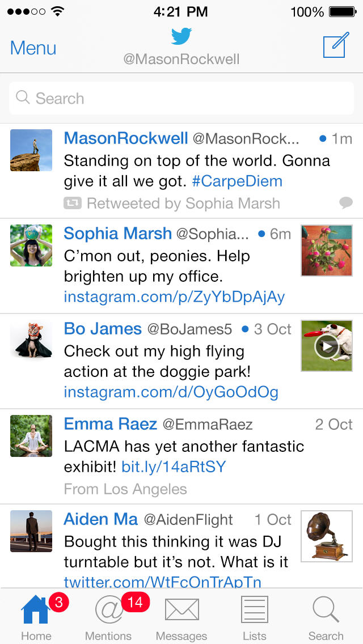Open Emma Raez's profile picture

pos(31,436)
